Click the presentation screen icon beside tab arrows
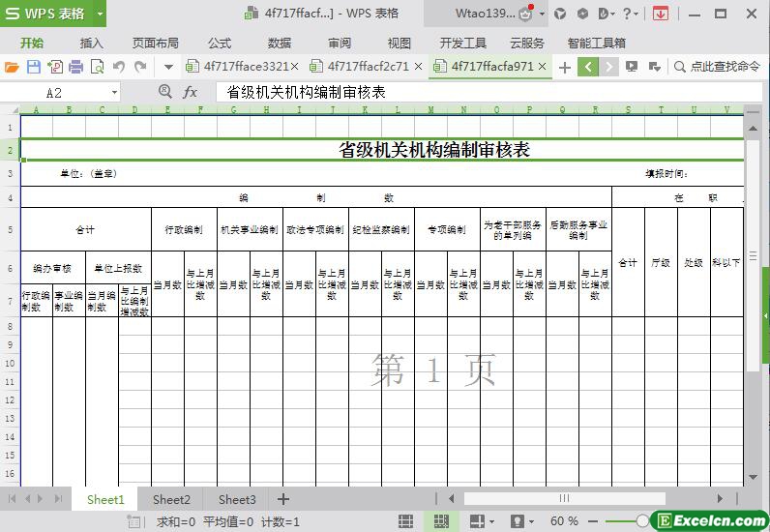Viewport: 770px width, 532px height. 632,67
